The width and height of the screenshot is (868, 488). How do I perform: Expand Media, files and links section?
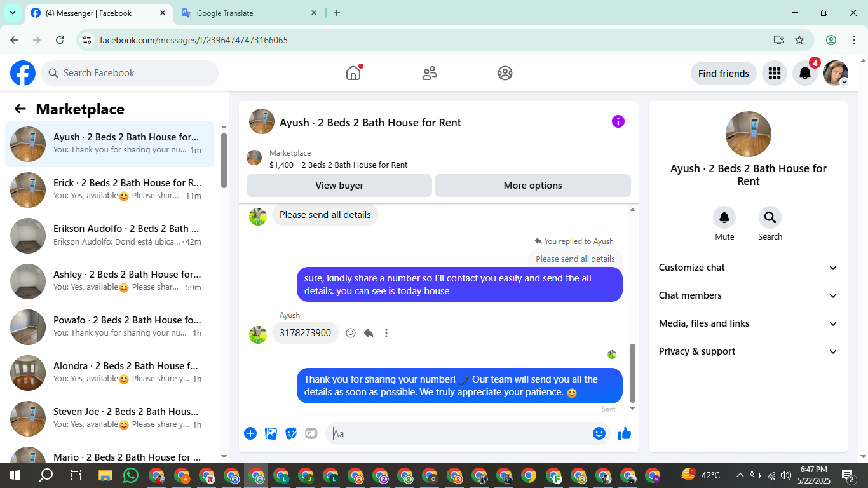pos(749,323)
